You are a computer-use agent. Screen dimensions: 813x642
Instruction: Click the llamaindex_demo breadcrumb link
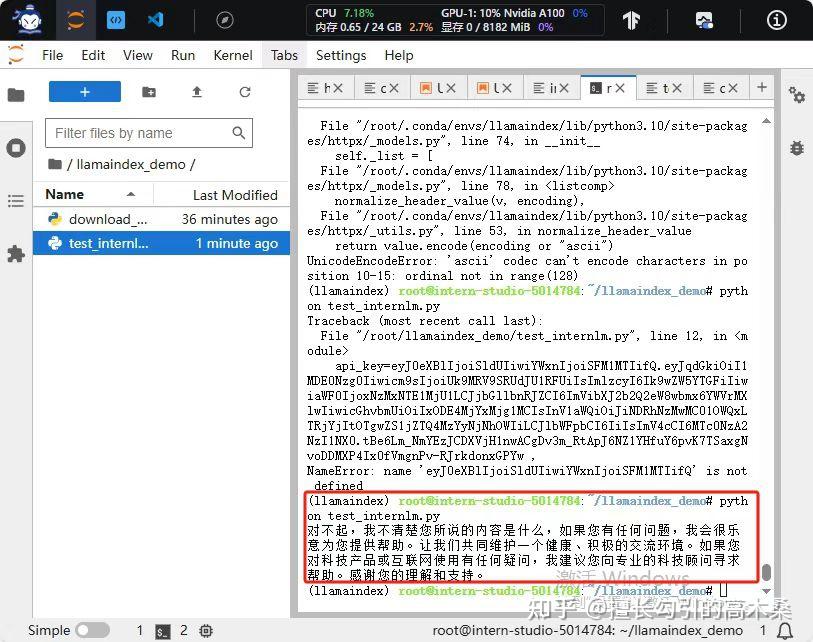131,164
